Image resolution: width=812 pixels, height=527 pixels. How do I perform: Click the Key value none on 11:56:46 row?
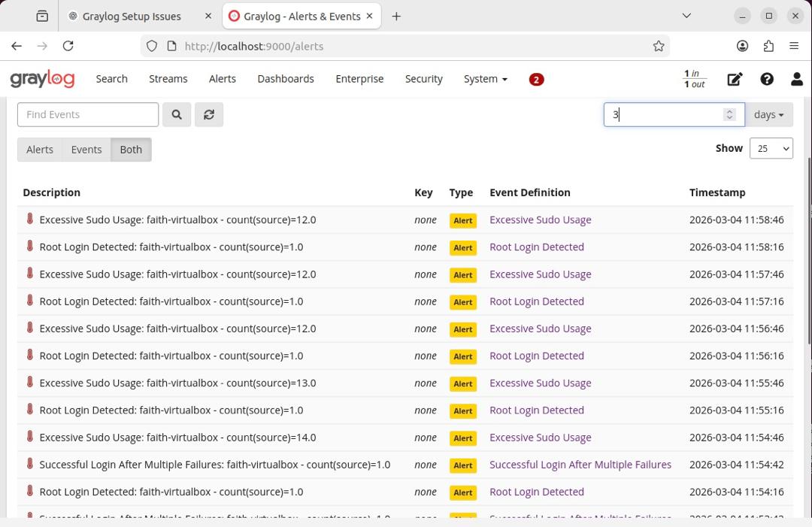tap(425, 329)
